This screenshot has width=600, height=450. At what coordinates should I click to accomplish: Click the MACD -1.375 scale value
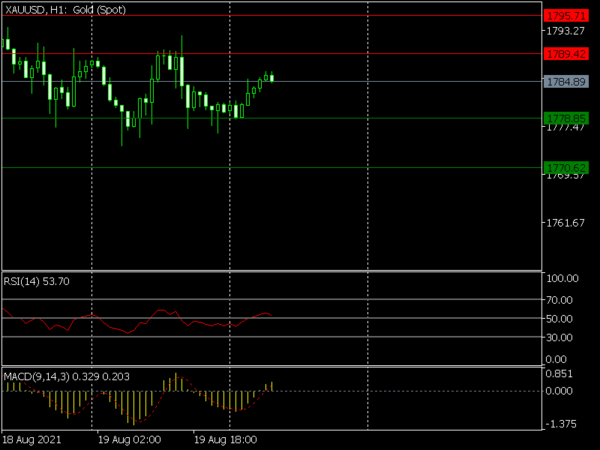pos(561,424)
